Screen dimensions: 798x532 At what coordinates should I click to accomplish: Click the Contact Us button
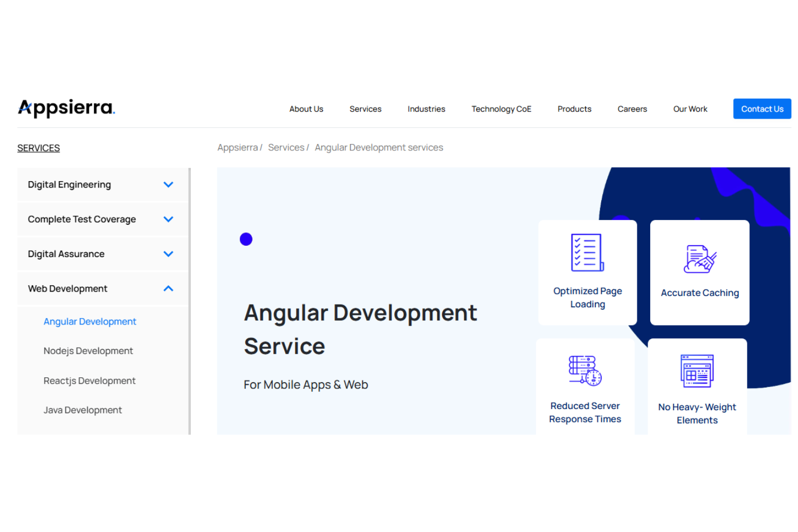coord(761,108)
